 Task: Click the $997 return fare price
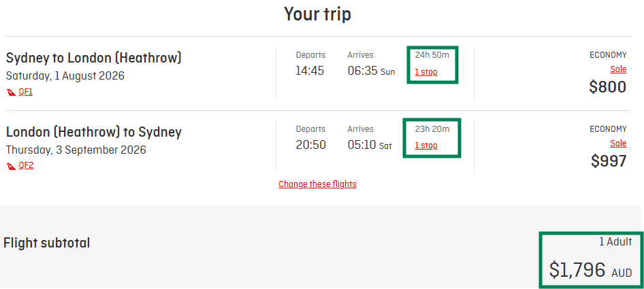click(x=607, y=160)
